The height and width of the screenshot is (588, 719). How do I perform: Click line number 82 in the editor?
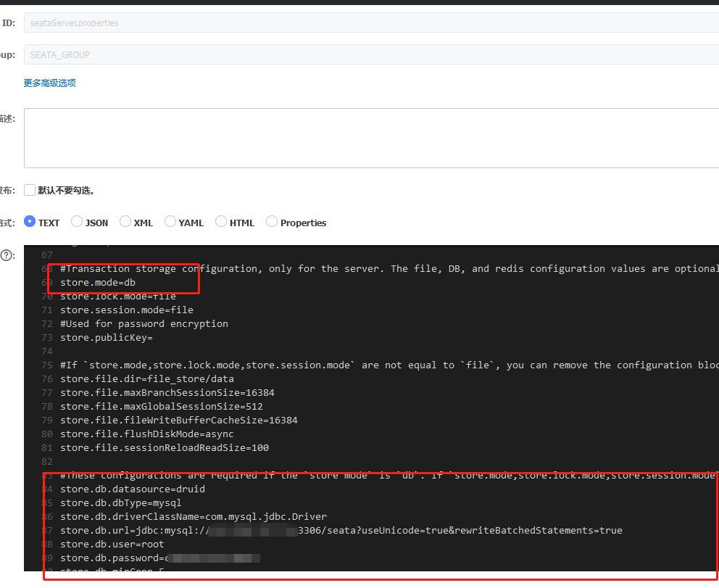tap(47, 461)
